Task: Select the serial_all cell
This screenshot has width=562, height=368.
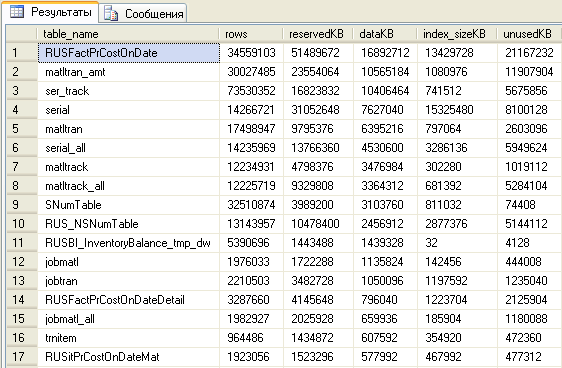Action: pos(129,148)
